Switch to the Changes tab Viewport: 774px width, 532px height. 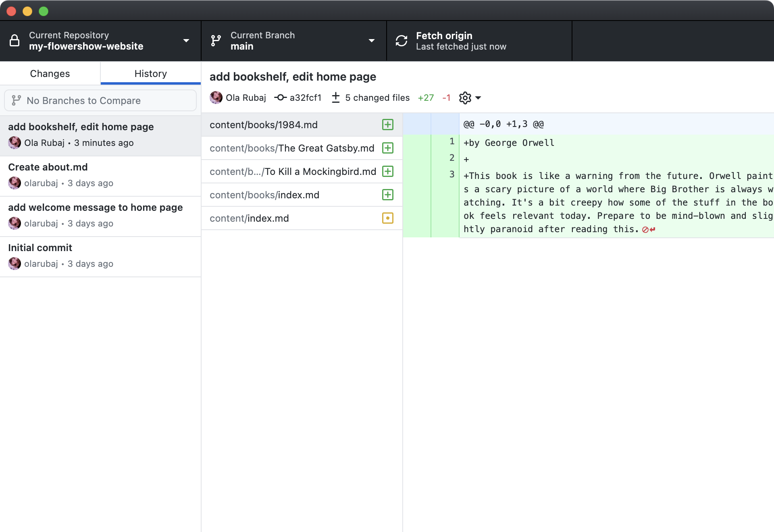click(50, 73)
